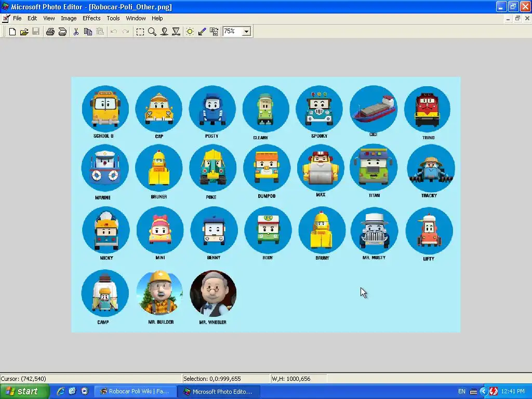
Task: Print the image using the printer icon
Action: (50, 32)
